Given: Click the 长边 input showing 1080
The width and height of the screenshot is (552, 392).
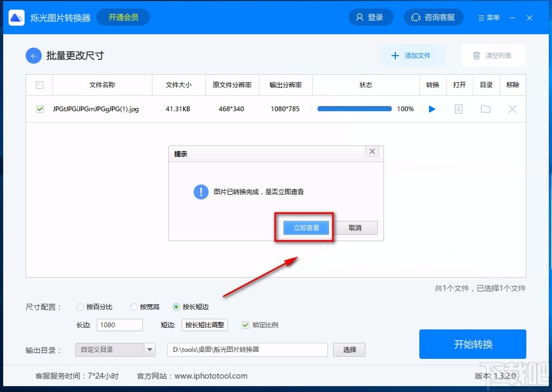Looking at the screenshot, I should coord(119,325).
